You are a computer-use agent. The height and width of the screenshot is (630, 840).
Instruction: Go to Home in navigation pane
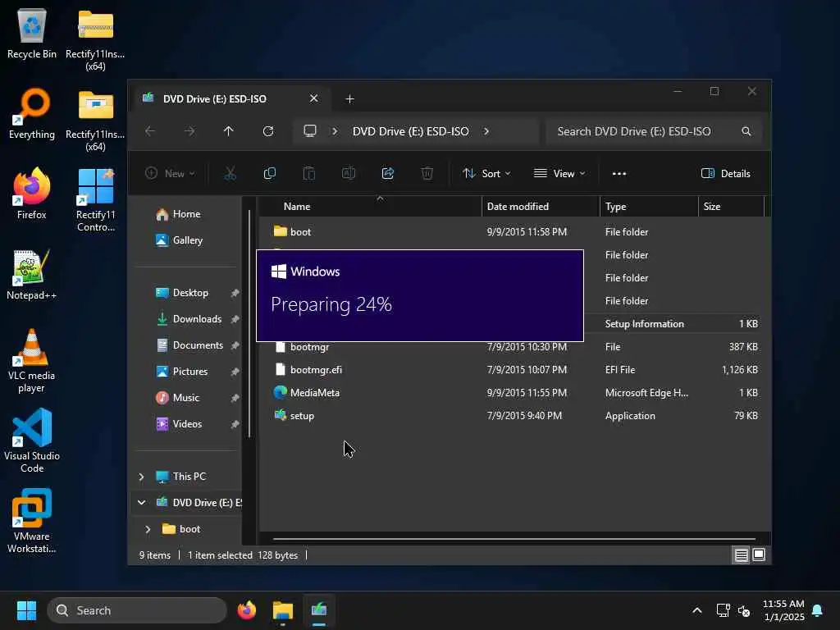point(185,214)
